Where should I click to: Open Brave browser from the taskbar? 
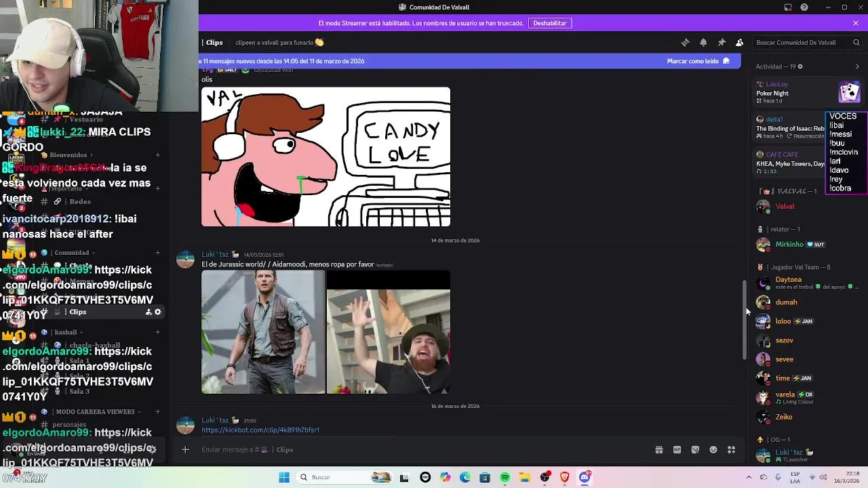pos(564,477)
